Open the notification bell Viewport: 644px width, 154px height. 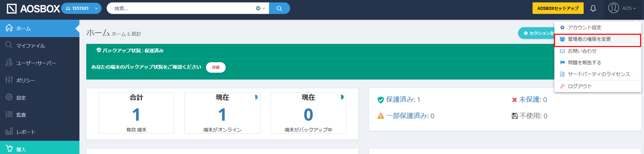[x=593, y=8]
